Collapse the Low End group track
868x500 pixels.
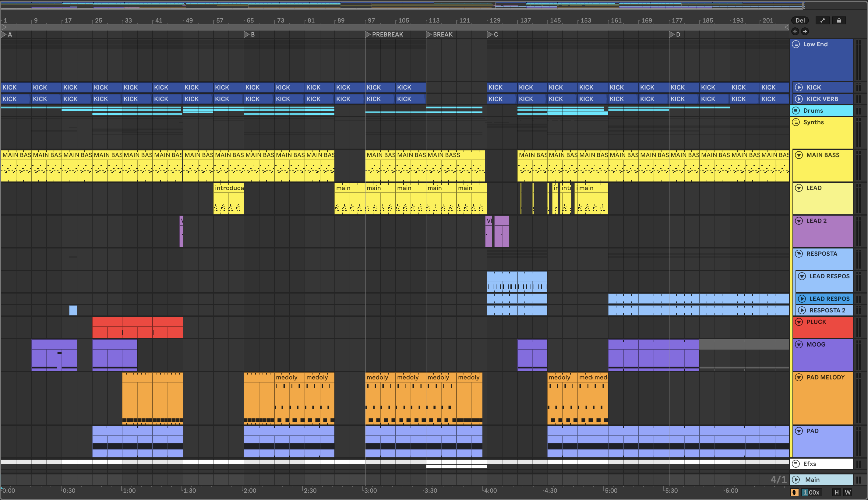click(x=796, y=44)
